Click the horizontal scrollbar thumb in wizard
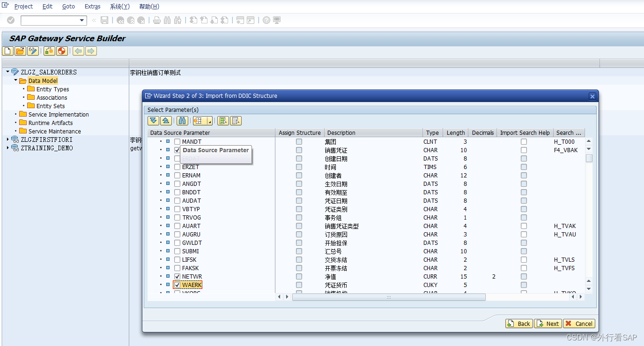 coord(389,297)
